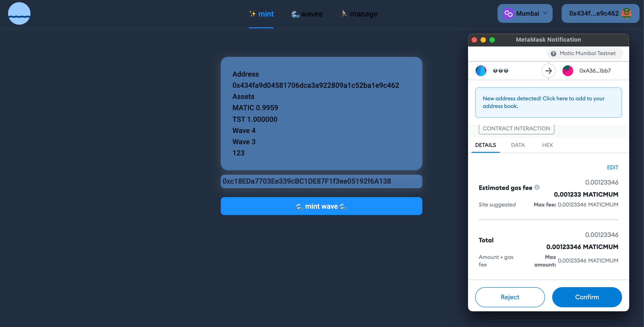The width and height of the screenshot is (644, 327).
Task: Click the new address detected notice
Action: 548,103
